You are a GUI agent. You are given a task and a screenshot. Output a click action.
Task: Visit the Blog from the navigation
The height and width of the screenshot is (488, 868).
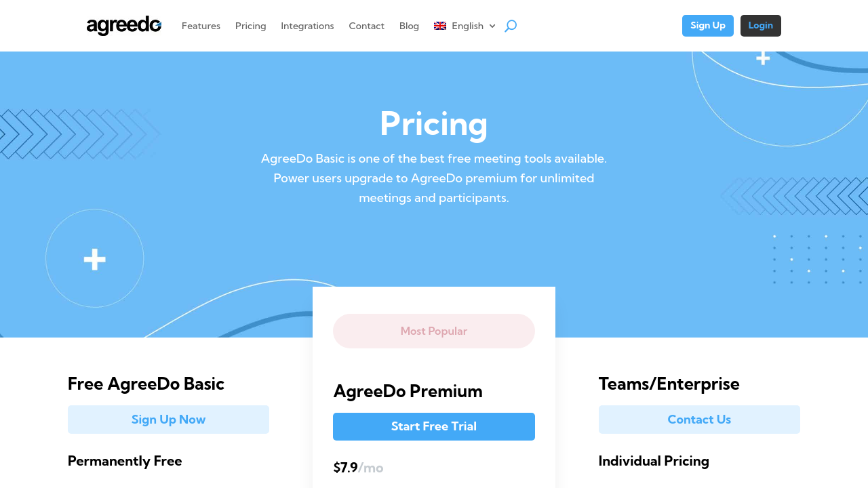pyautogui.click(x=409, y=26)
